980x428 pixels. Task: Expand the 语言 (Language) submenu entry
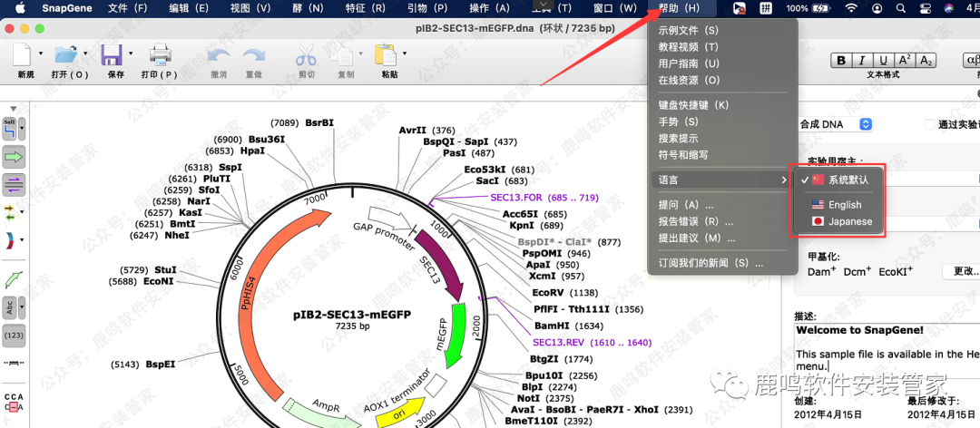721,180
